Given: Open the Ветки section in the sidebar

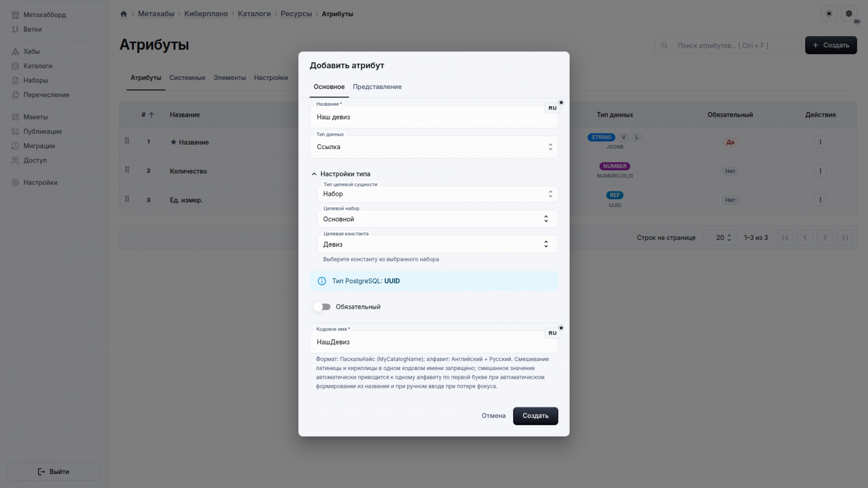Looking at the screenshot, I should (33, 29).
